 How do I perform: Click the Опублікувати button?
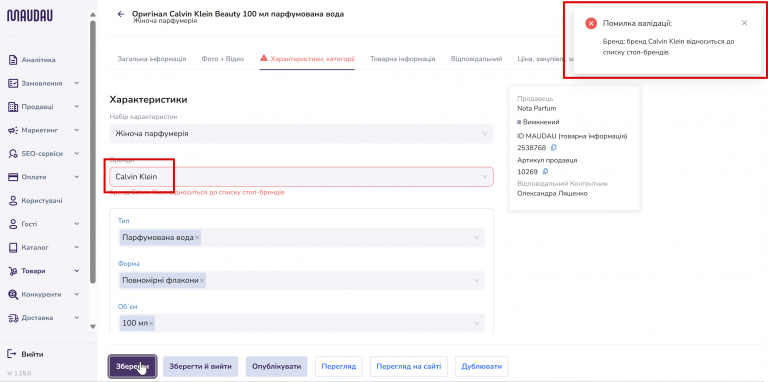pos(276,366)
